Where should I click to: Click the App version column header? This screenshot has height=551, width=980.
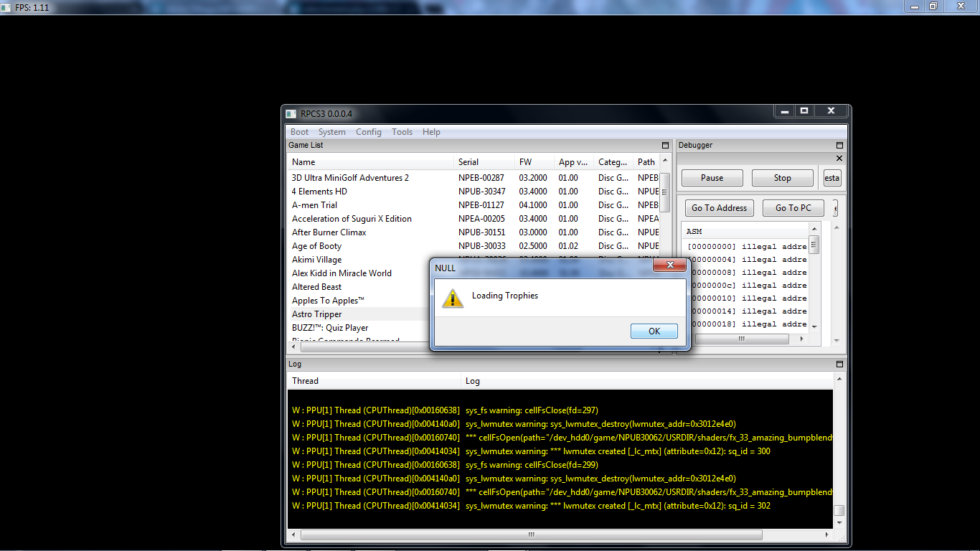(574, 162)
